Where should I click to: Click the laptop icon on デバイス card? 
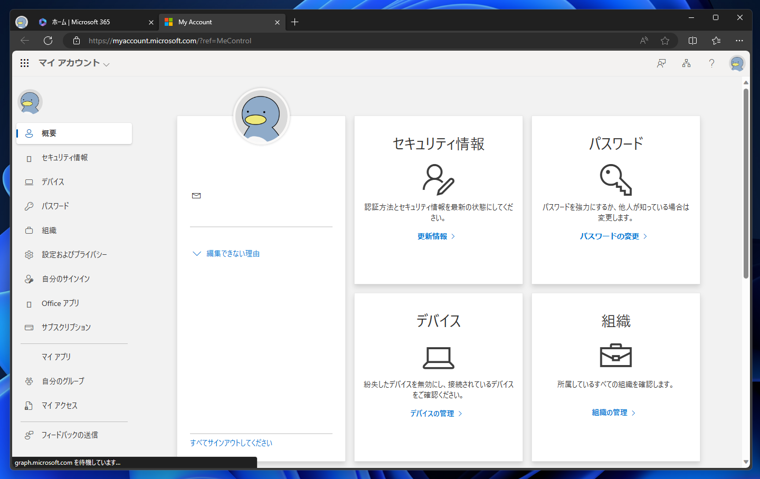pyautogui.click(x=438, y=358)
